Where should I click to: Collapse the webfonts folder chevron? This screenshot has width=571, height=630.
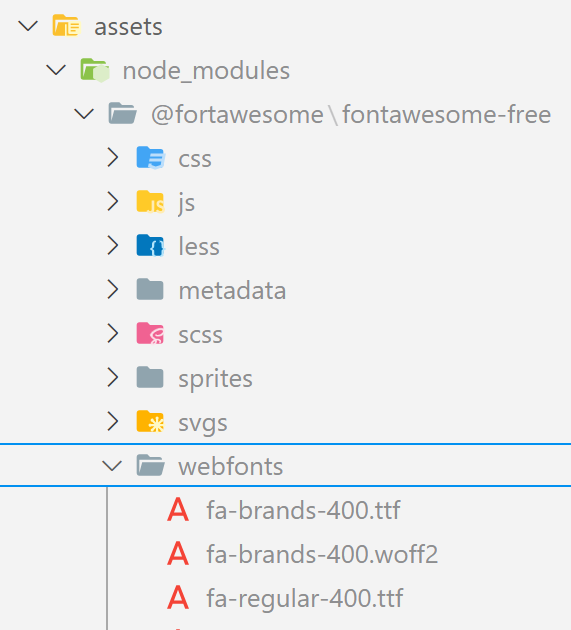tap(112, 466)
